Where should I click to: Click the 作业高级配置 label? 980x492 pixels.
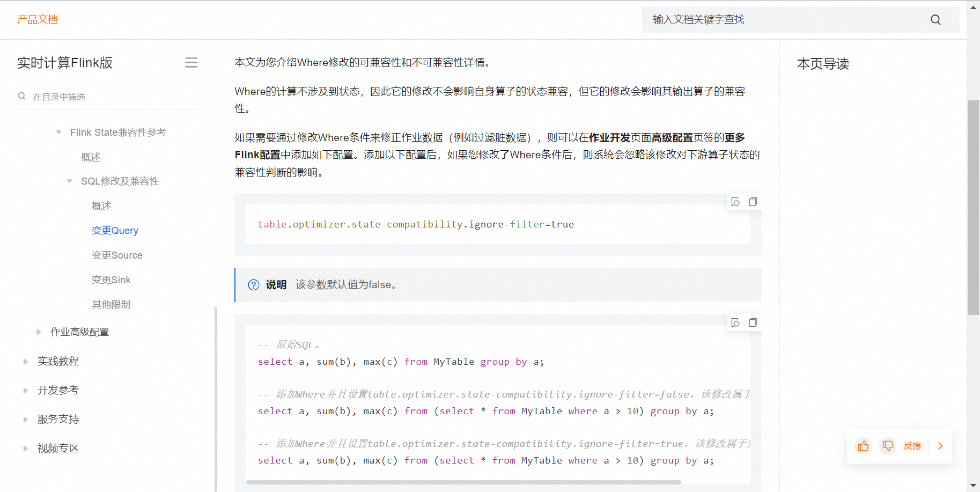[x=79, y=332]
